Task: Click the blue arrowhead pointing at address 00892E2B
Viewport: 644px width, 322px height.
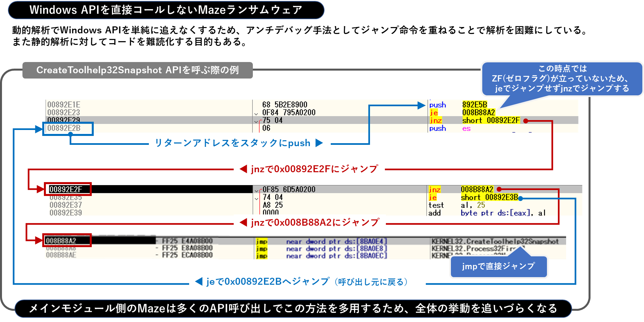Action: tap(39, 129)
